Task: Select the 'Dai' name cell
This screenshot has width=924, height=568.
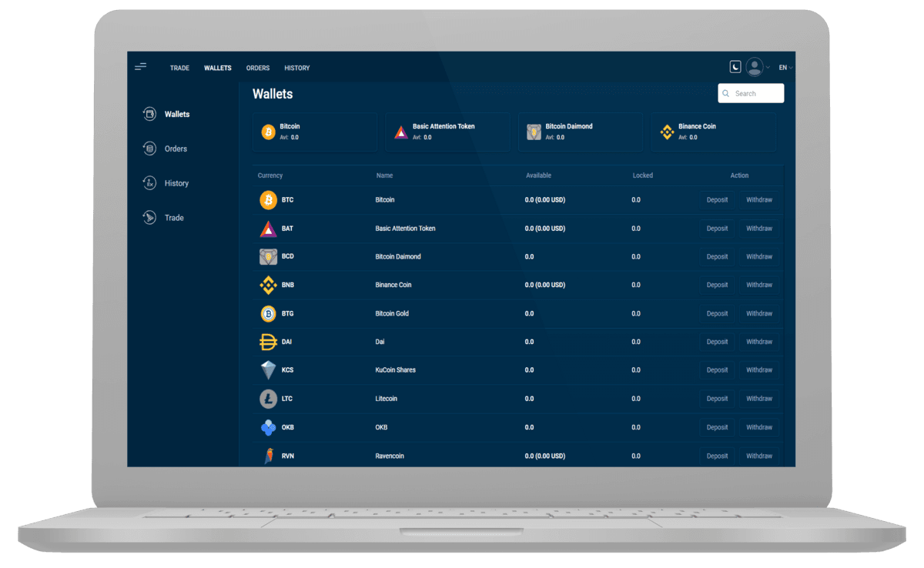Action: coord(380,342)
